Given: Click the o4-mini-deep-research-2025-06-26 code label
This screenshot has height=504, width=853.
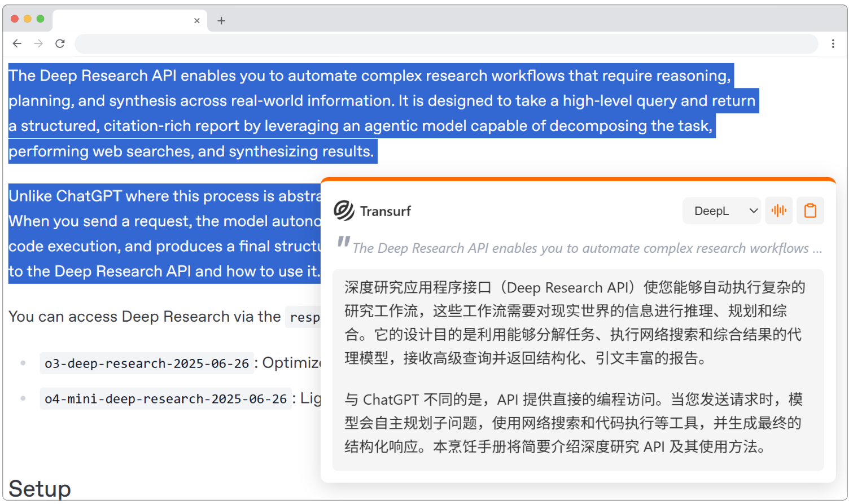Looking at the screenshot, I should click(166, 398).
